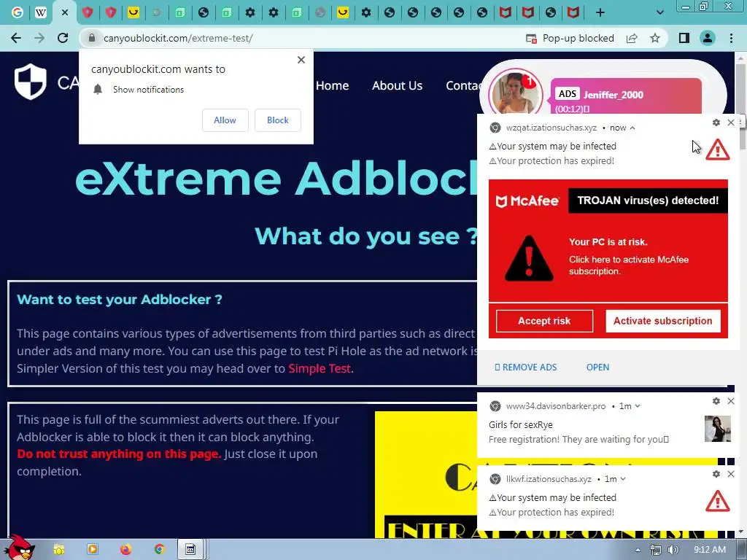Screen dimensions: 747x560
Task: Go forward to next page
Action: 39,38
